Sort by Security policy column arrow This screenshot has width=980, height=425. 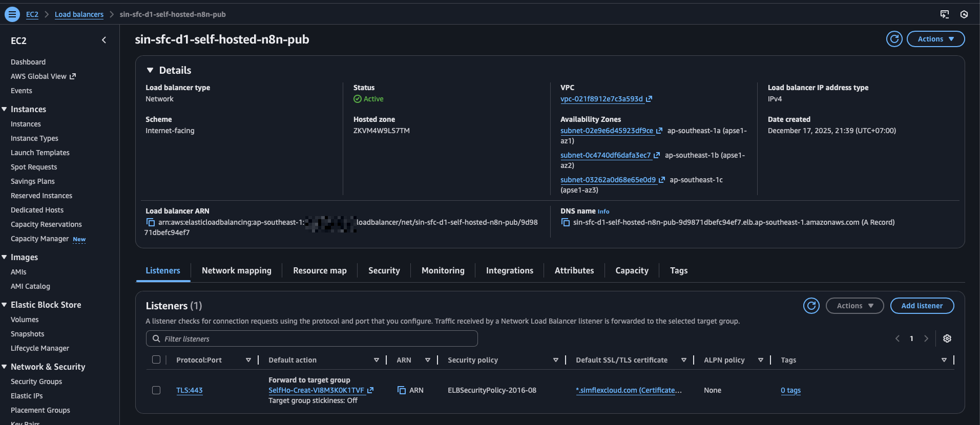pos(556,360)
